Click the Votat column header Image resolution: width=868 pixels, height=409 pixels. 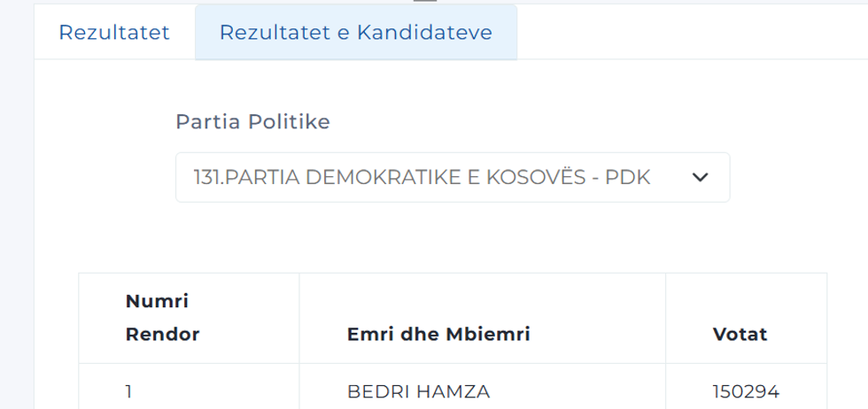[740, 335]
